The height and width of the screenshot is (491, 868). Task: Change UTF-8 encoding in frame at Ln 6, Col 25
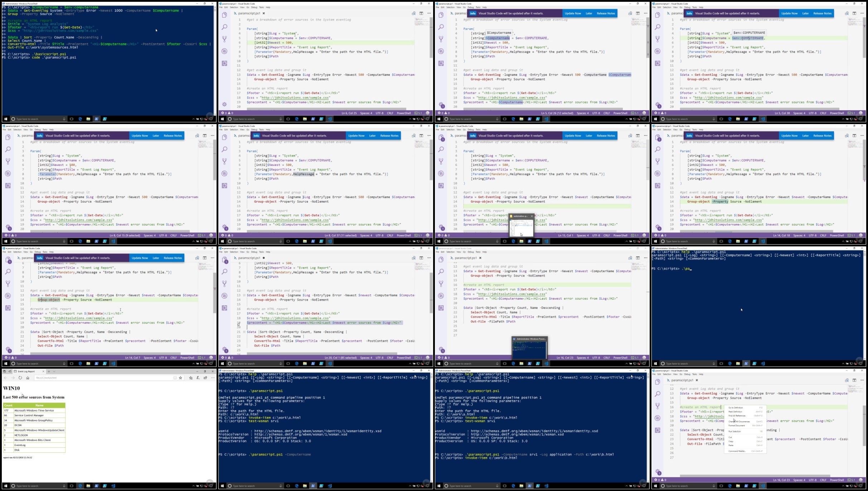click(379, 113)
